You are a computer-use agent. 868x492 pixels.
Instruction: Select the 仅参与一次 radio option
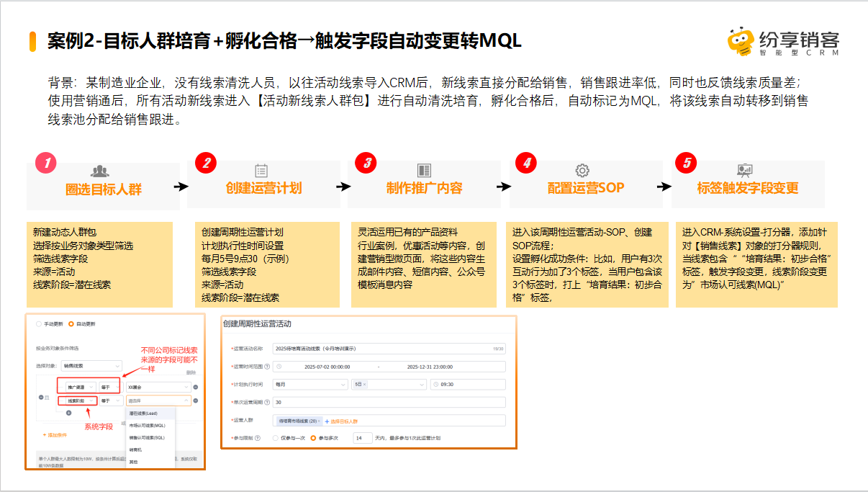(x=276, y=438)
